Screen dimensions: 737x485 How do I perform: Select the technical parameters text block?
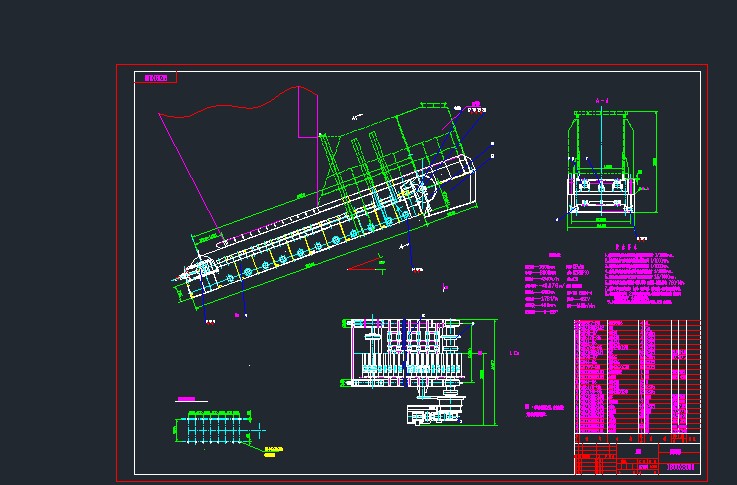[559, 283]
